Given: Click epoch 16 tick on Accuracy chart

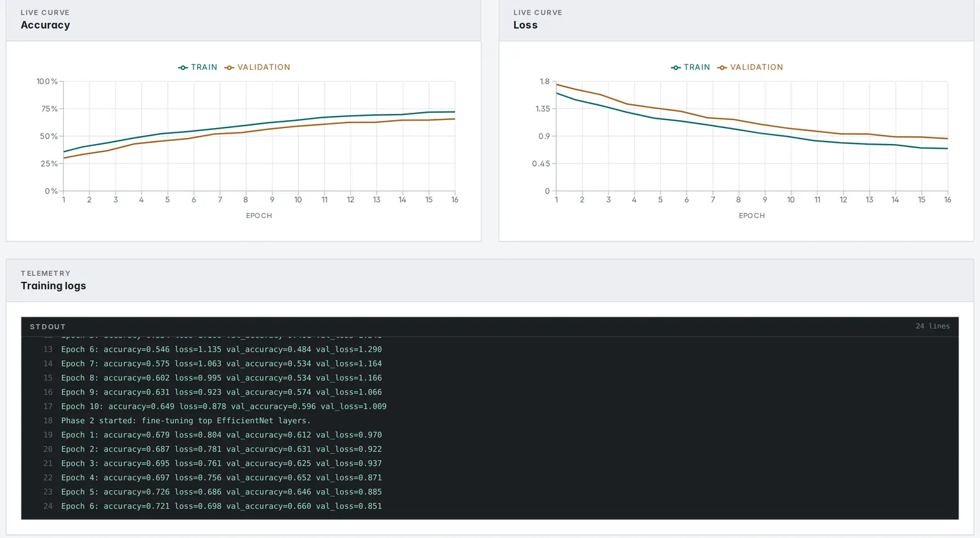Looking at the screenshot, I should pyautogui.click(x=454, y=200).
